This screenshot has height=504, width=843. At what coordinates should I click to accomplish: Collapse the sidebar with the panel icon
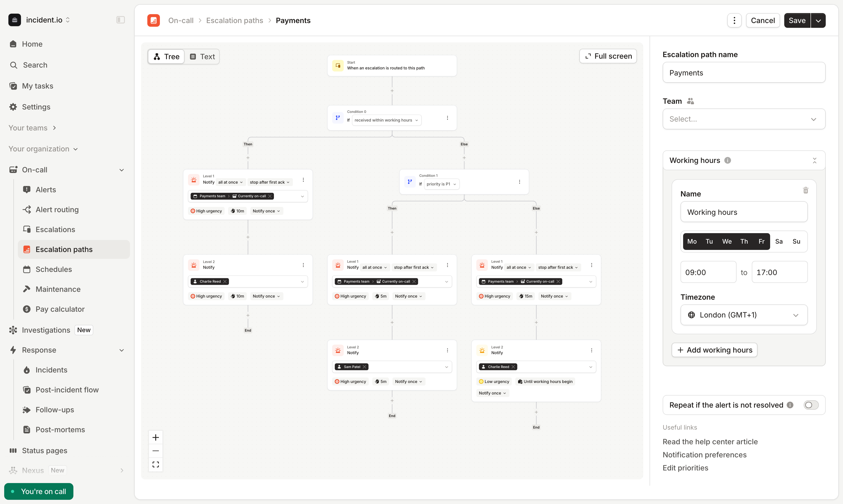click(x=120, y=20)
